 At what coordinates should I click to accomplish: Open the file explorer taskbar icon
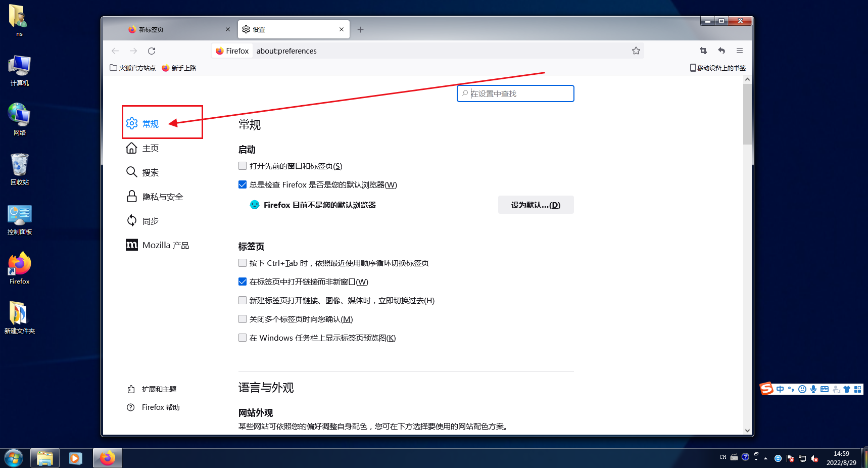coord(45,458)
